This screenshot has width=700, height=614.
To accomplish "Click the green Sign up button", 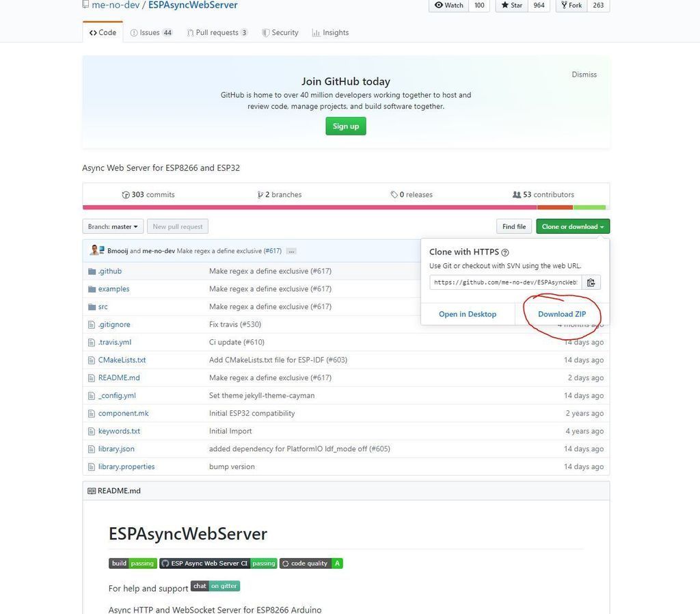I will [345, 126].
